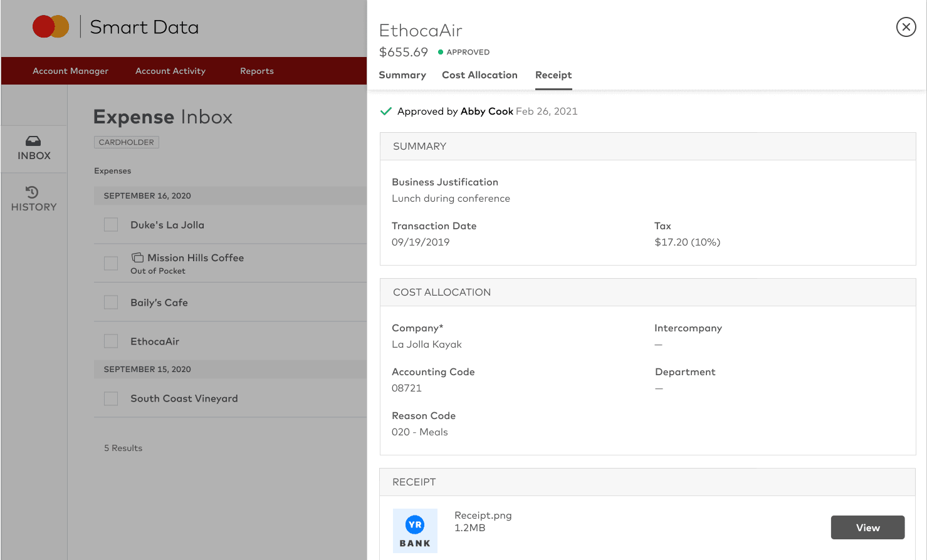Click the Expense Inbox heading
927x560 pixels.
(x=163, y=117)
